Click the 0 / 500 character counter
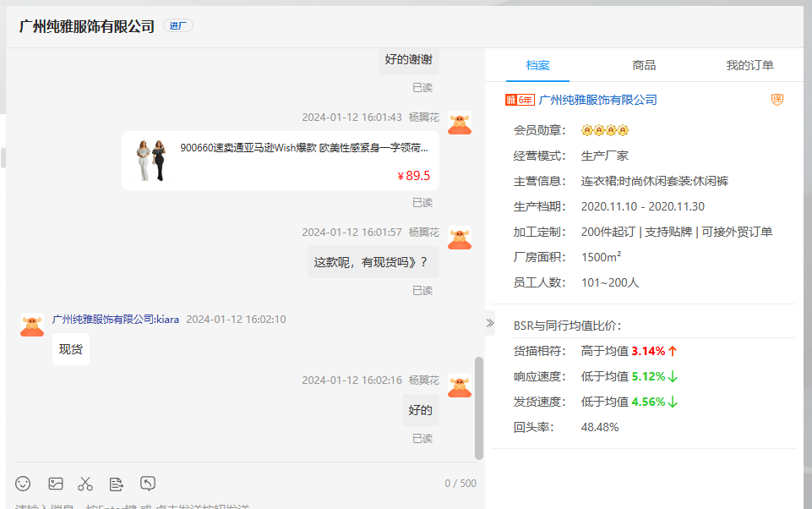 (x=460, y=483)
